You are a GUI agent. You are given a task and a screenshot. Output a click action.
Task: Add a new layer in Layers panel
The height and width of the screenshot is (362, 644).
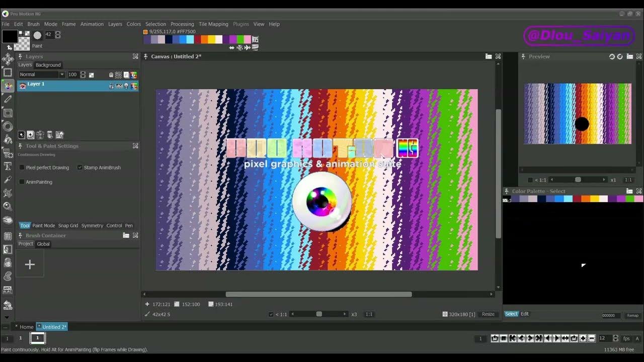22,135
